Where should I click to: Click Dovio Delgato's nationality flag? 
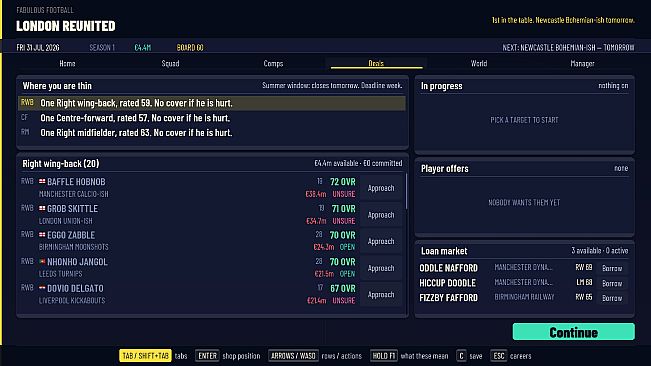pos(42,288)
